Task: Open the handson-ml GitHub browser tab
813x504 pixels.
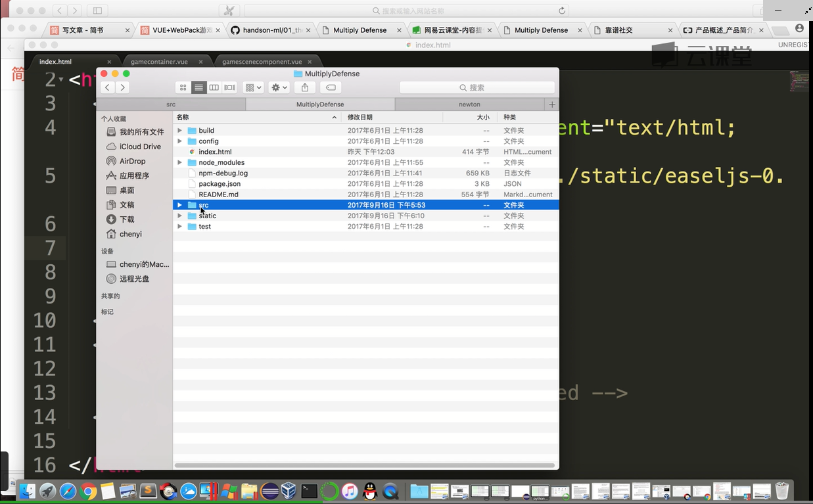Action: click(x=271, y=30)
